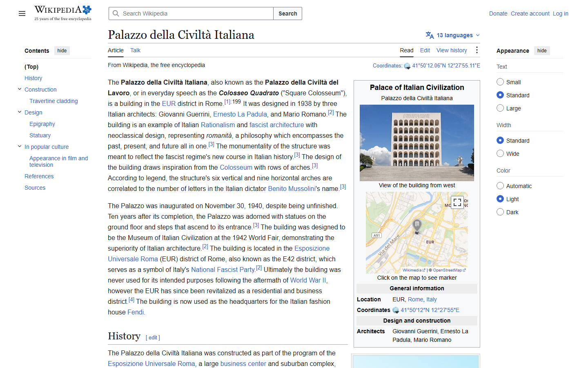The height and width of the screenshot is (368, 588).
Task: Switch to the Talk tab
Action: 135,50
